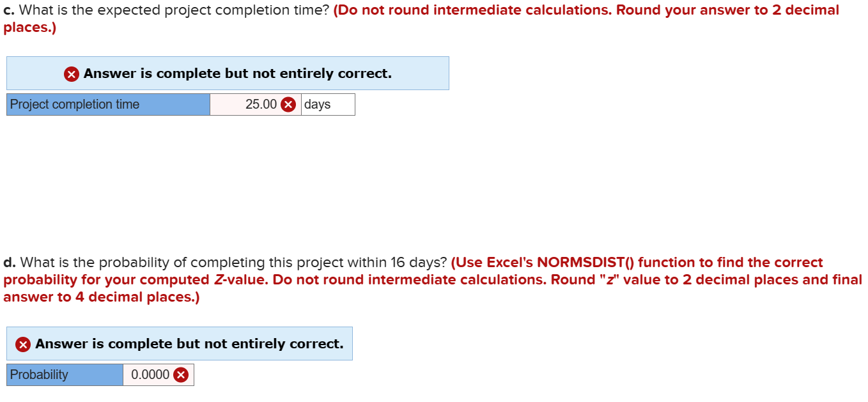Click the error icon in part c feedback banner
Viewport: 868px width, 402px height.
coord(72,73)
